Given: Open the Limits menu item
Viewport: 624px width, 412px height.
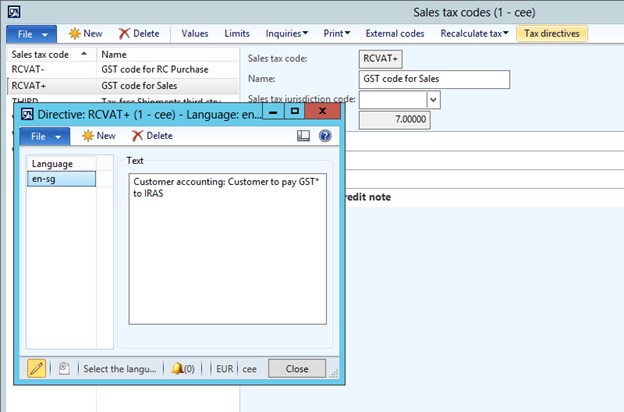Looking at the screenshot, I should [237, 33].
